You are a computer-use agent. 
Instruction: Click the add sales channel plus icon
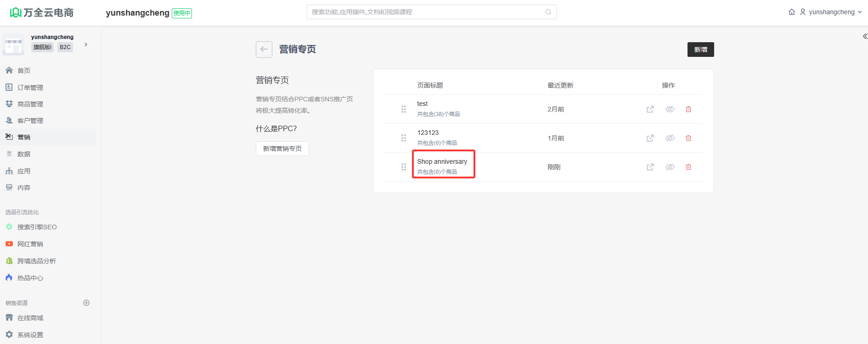[86, 303]
